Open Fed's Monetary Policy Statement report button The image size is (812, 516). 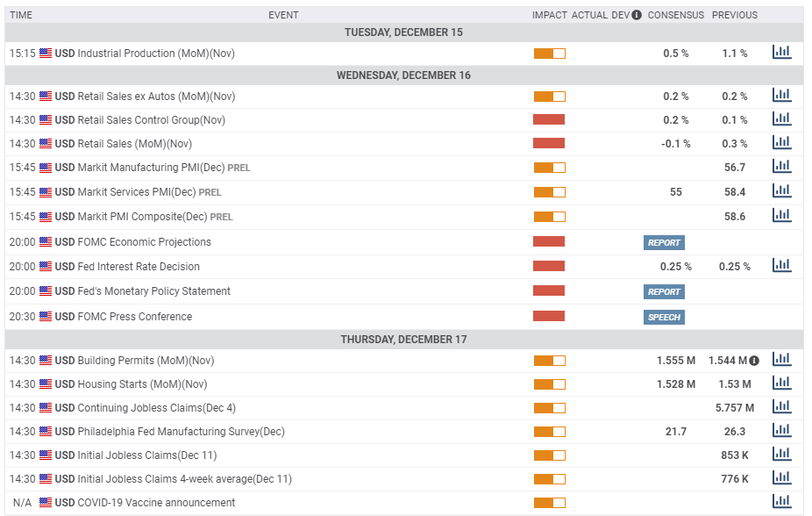click(x=664, y=291)
